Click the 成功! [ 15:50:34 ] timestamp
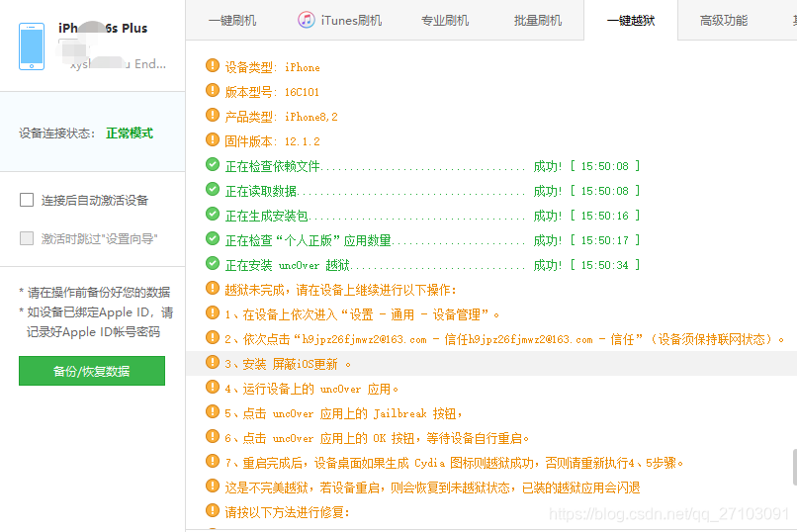 [586, 265]
